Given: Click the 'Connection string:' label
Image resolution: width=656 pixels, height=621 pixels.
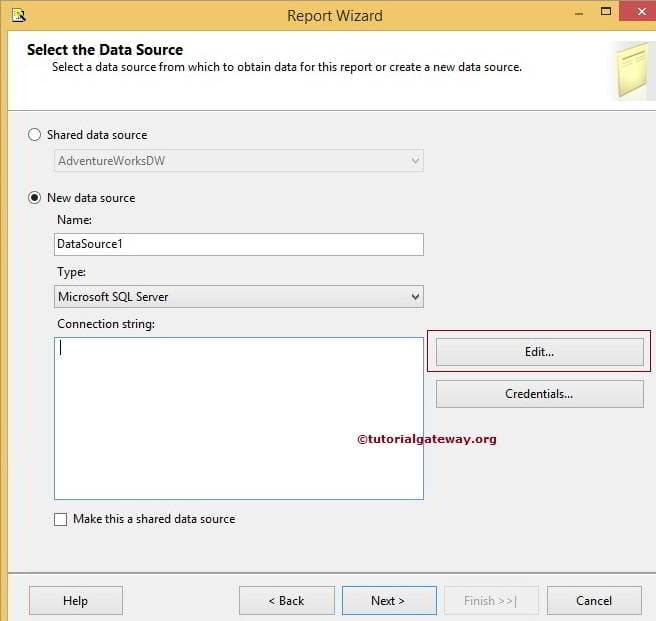Looking at the screenshot, I should (106, 324).
